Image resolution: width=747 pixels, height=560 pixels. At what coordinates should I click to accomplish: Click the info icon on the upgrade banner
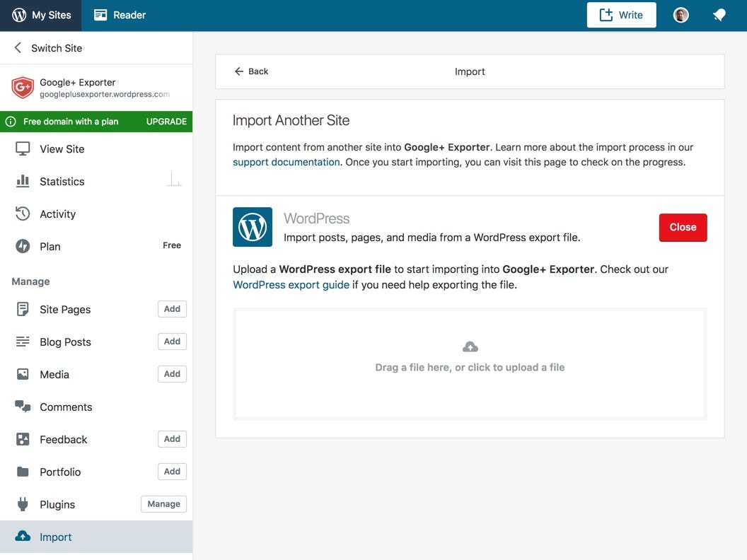pyautogui.click(x=11, y=122)
